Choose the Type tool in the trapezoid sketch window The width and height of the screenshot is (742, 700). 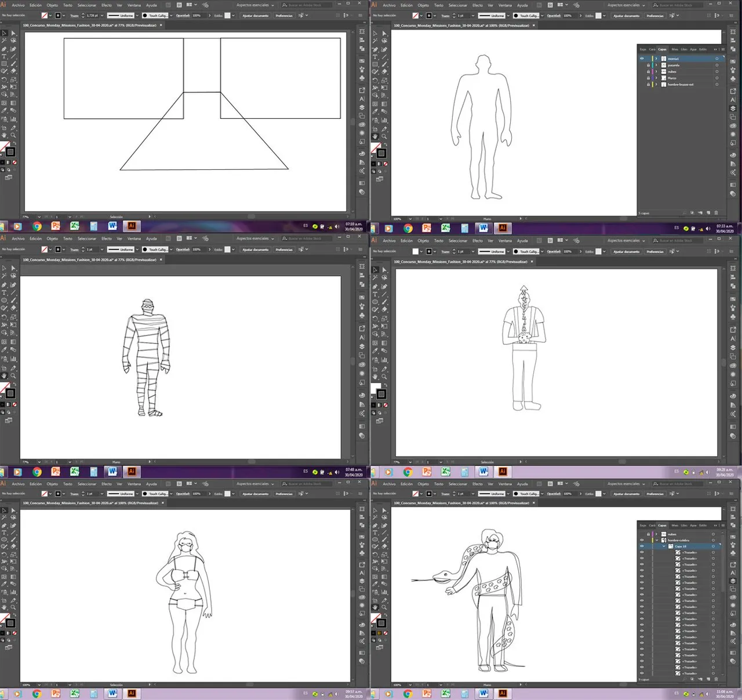click(x=4, y=56)
